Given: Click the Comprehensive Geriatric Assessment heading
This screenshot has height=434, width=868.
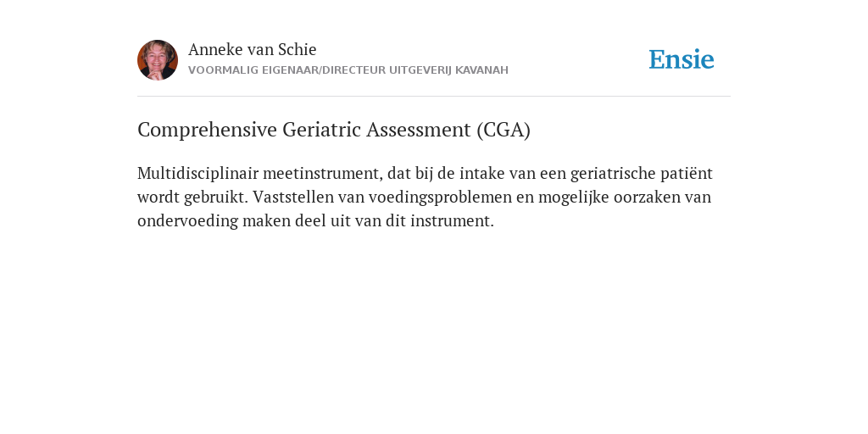Looking at the screenshot, I should click(x=334, y=130).
